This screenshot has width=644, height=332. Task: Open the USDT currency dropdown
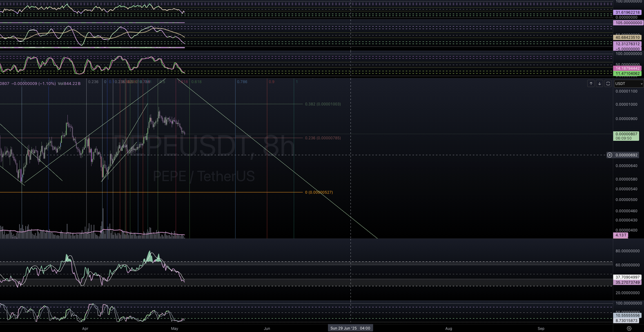pyautogui.click(x=628, y=83)
